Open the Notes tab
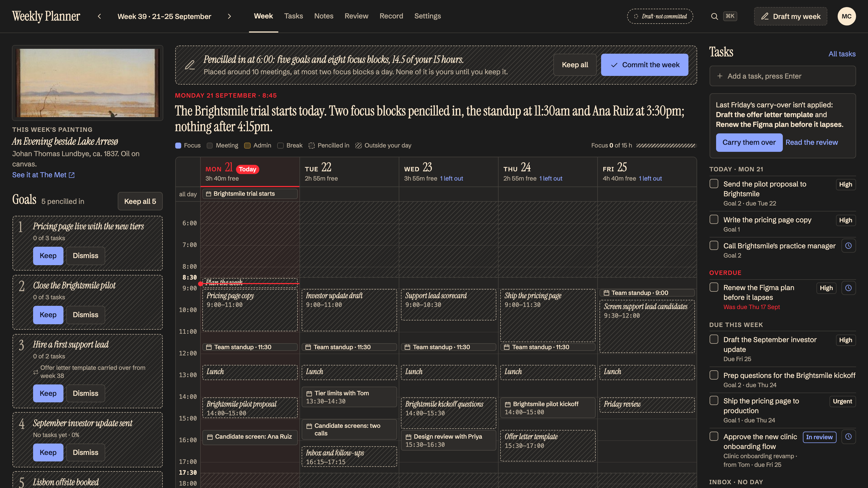 pos(324,16)
